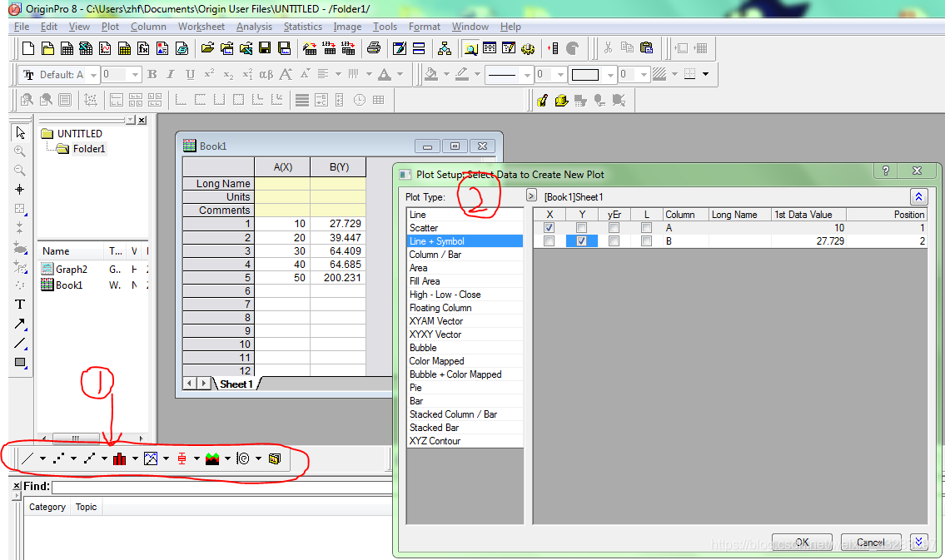Click the Save Project floppy icon
This screenshot has height=560, width=945.
[x=265, y=49]
